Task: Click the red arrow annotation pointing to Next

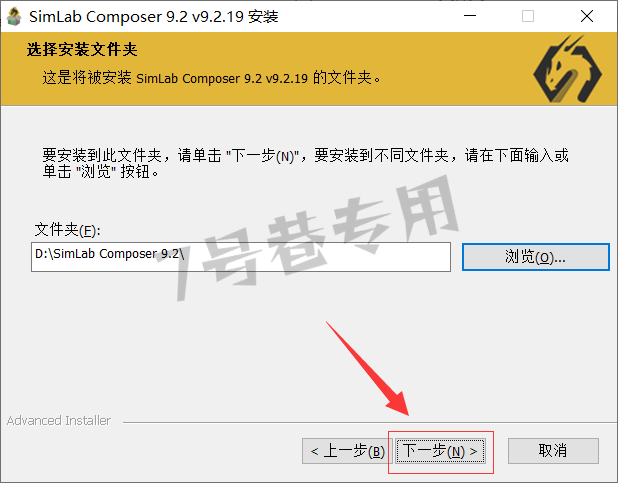Action: pyautogui.click(x=368, y=369)
